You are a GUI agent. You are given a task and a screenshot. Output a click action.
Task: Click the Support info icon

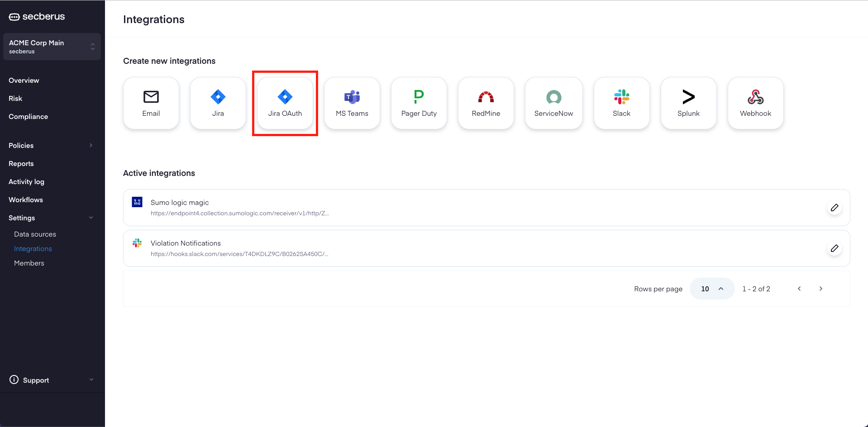14,380
